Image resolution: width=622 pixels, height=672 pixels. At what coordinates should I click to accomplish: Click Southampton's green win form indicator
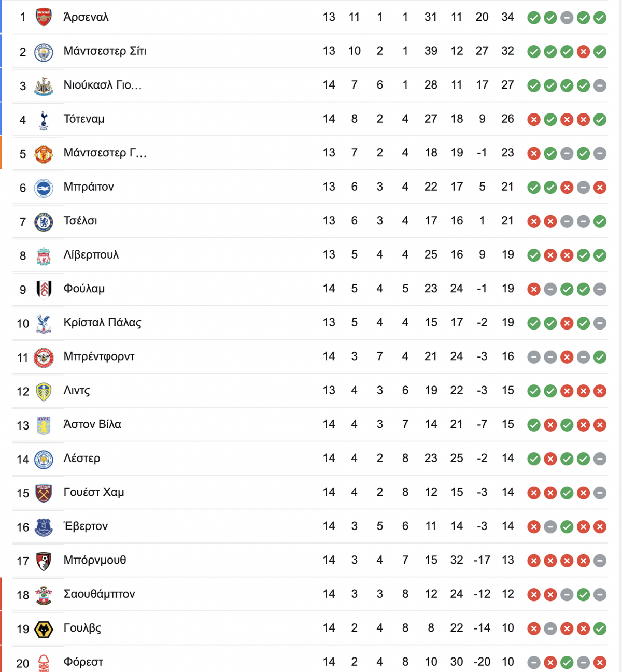(x=584, y=595)
